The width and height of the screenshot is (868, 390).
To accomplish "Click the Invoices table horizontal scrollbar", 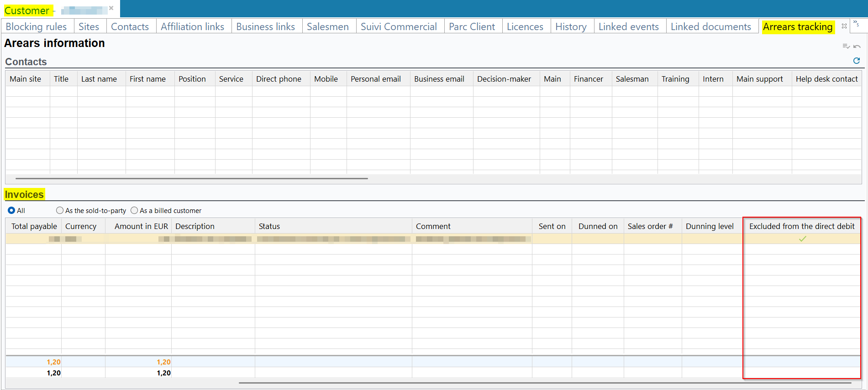I will [543, 383].
